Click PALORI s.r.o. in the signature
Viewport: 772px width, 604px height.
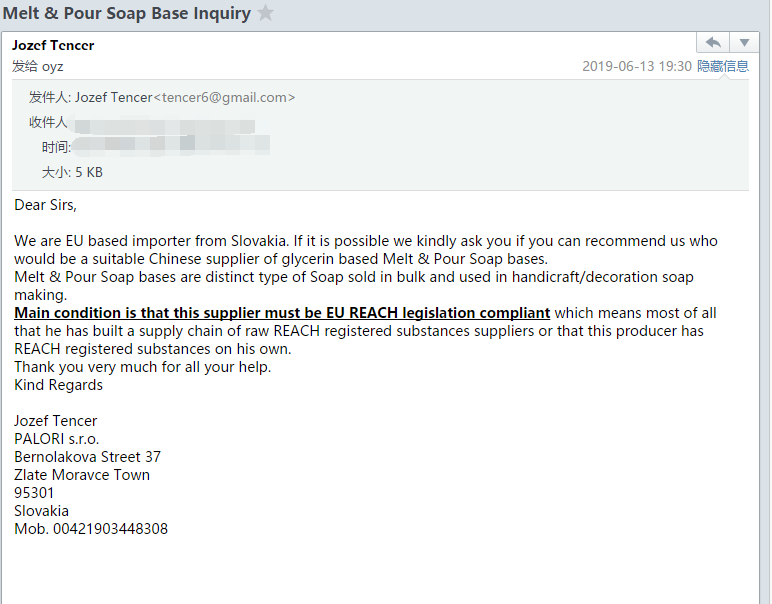(x=57, y=439)
